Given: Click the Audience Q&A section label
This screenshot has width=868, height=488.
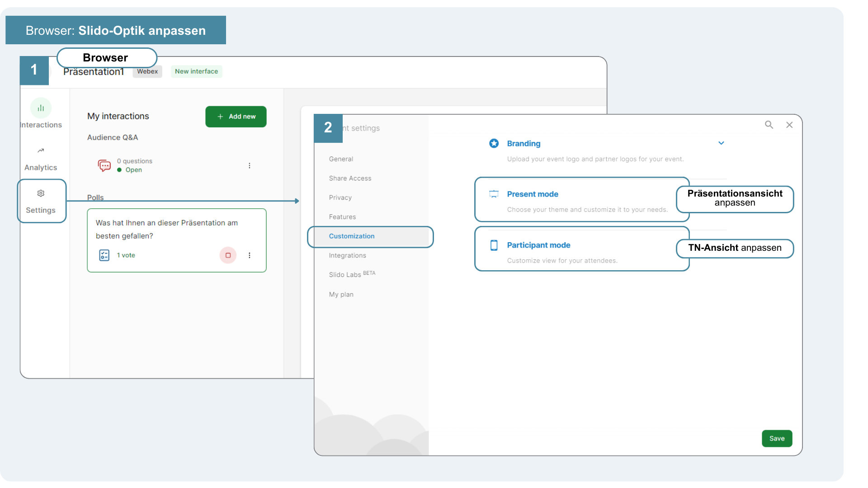Looking at the screenshot, I should (x=113, y=137).
